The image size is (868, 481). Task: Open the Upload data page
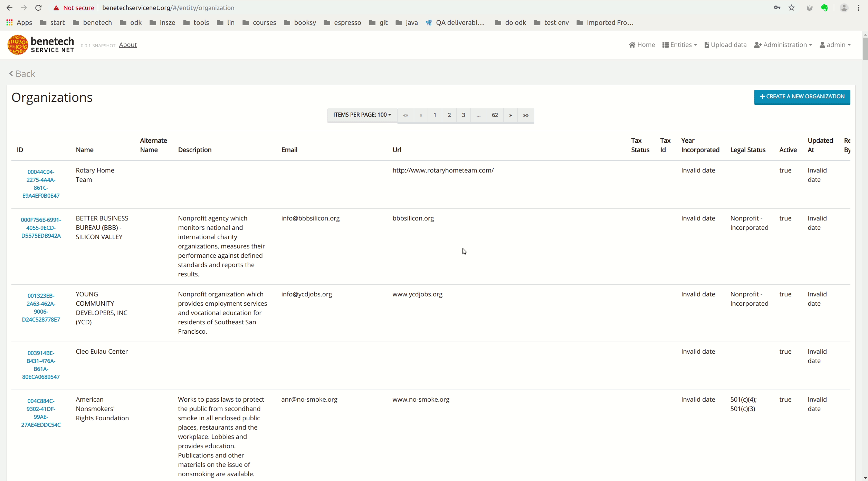tap(725, 45)
